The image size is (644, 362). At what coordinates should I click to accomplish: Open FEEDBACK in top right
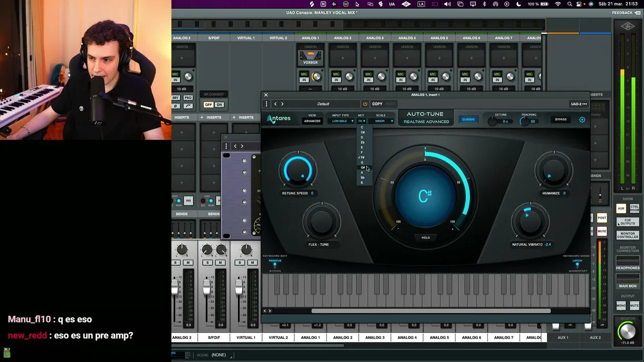coord(625,13)
